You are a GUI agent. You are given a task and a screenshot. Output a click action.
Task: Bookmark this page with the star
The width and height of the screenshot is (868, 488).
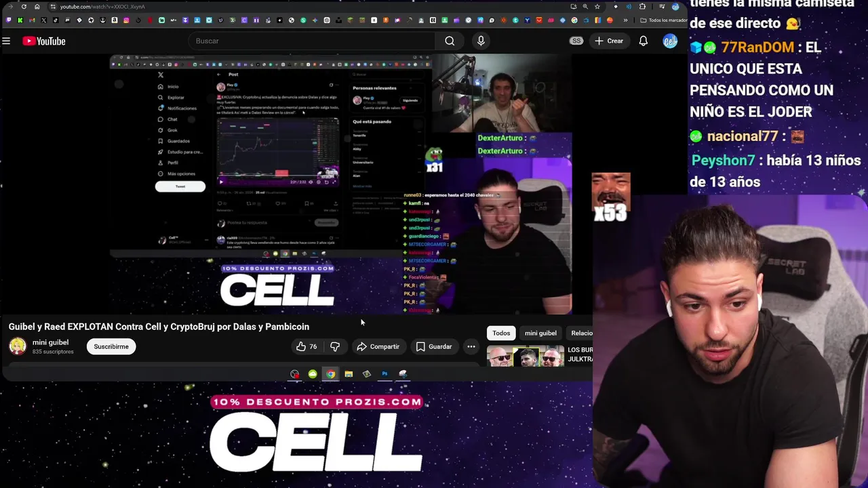tap(597, 7)
